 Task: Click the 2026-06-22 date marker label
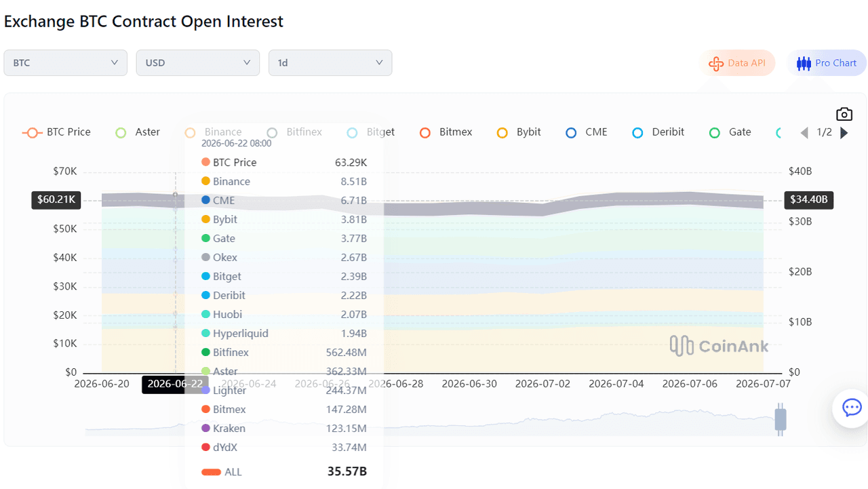tap(175, 384)
